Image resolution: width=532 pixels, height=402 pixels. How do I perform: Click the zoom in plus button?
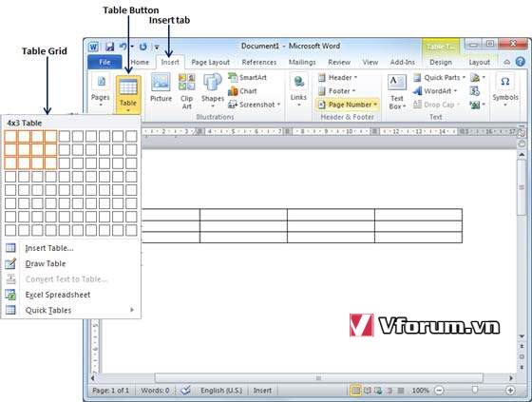(x=510, y=391)
